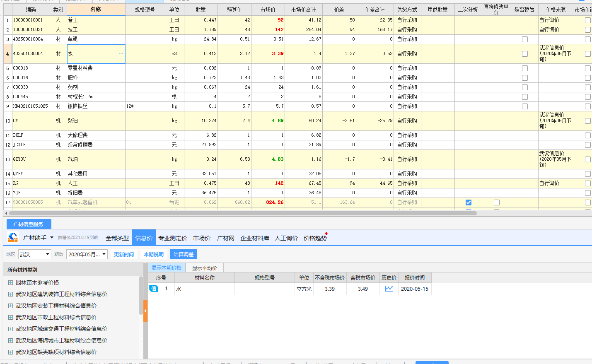The image size is (592, 364).
Task: Click market price 92 for 普工
Action: coord(268,20)
